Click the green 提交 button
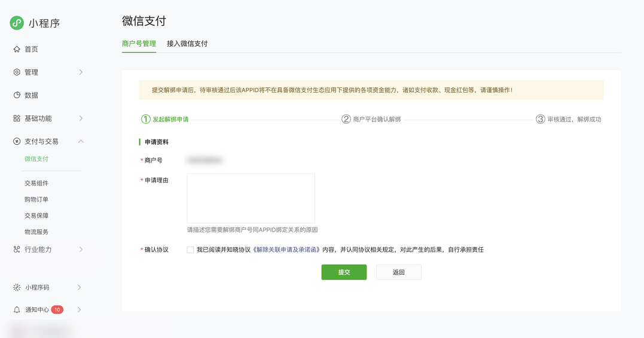This screenshot has width=644, height=338. click(x=344, y=272)
